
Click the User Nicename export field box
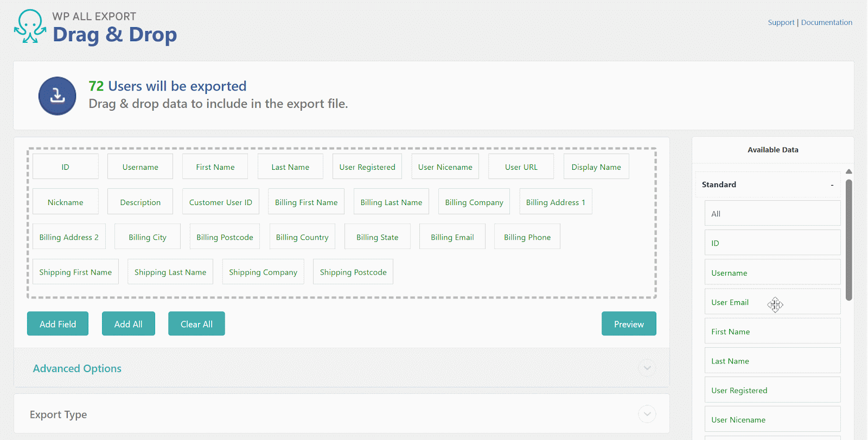(x=445, y=167)
